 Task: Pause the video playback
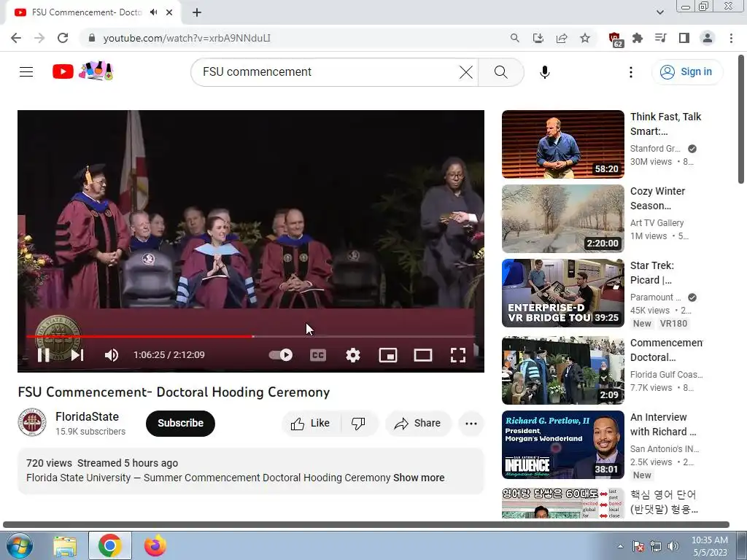click(x=43, y=355)
